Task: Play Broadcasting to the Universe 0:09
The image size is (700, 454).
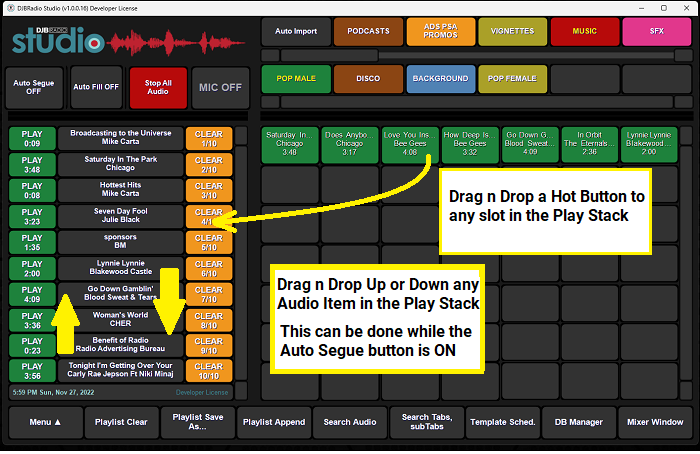Action: [32, 139]
